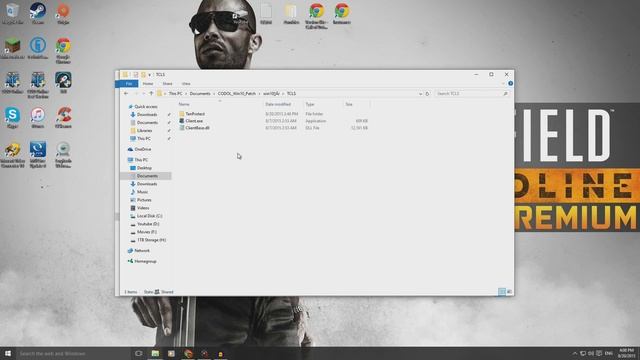Expand the ribbon using the chevron
The height and width of the screenshot is (360, 640).
click(503, 83)
